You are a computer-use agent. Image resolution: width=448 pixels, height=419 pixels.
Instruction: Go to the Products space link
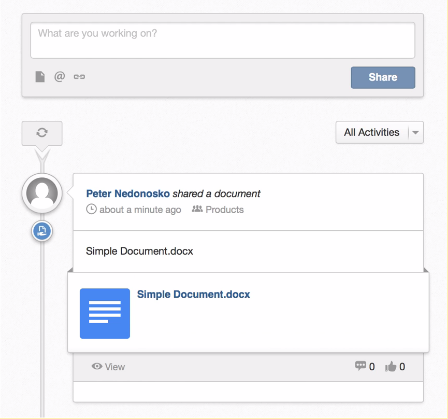coord(225,210)
